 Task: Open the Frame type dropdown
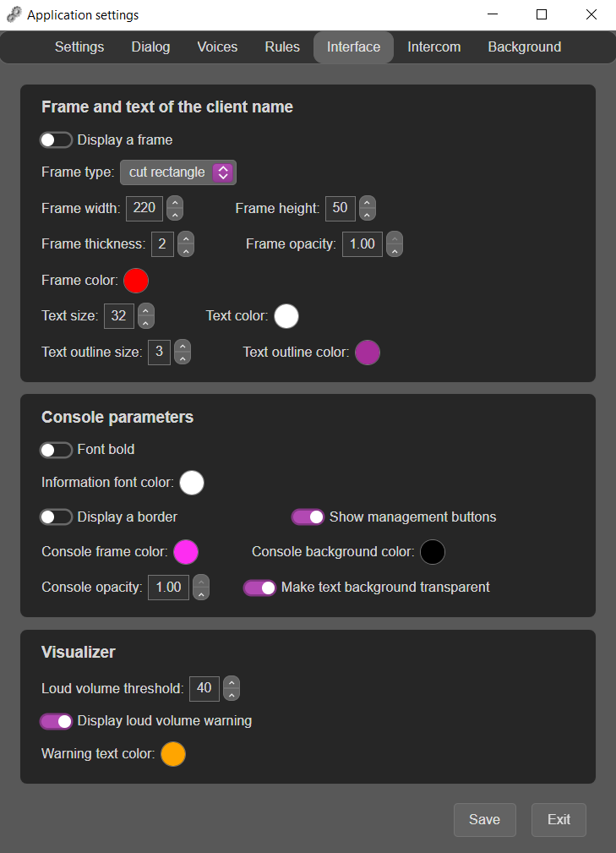coord(177,172)
